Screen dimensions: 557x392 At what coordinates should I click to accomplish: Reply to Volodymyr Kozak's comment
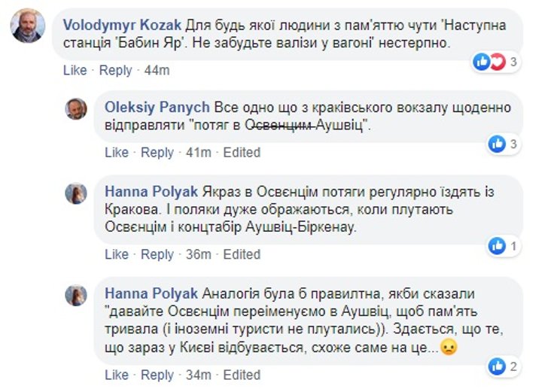[115, 70]
